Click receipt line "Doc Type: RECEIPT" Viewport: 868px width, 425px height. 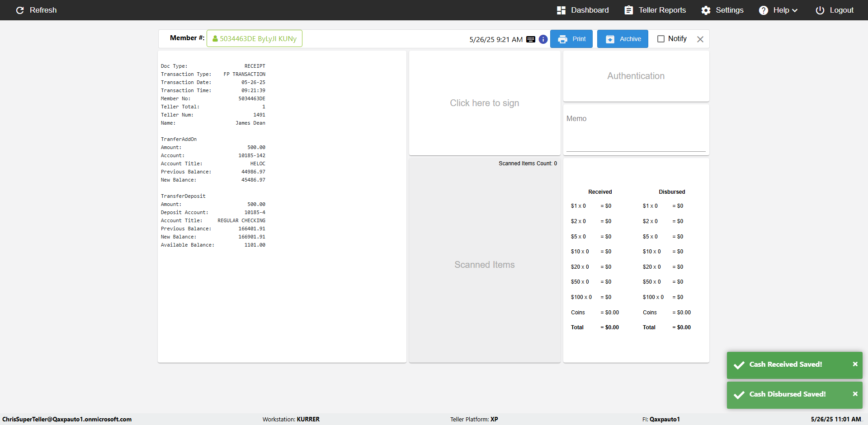[213, 66]
